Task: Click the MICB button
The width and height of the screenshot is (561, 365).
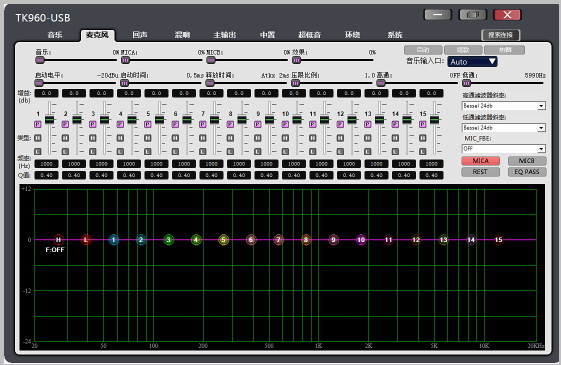Action: point(527,161)
